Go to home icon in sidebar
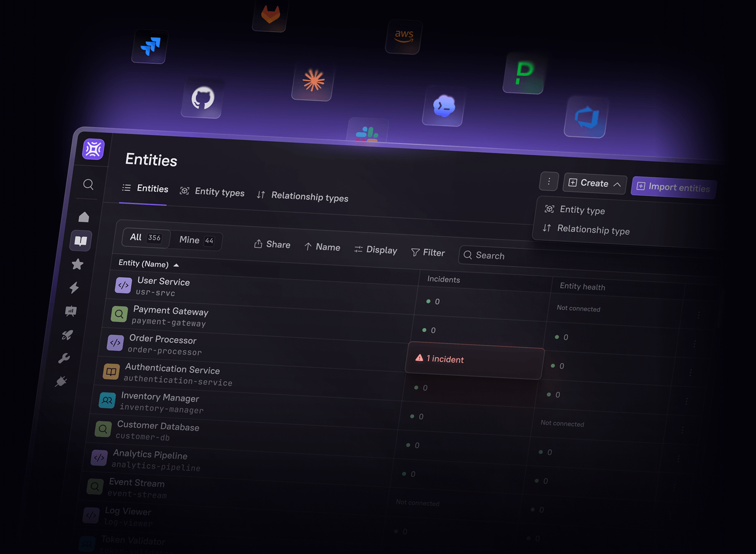Viewport: 756px width, 554px height. pos(84,217)
